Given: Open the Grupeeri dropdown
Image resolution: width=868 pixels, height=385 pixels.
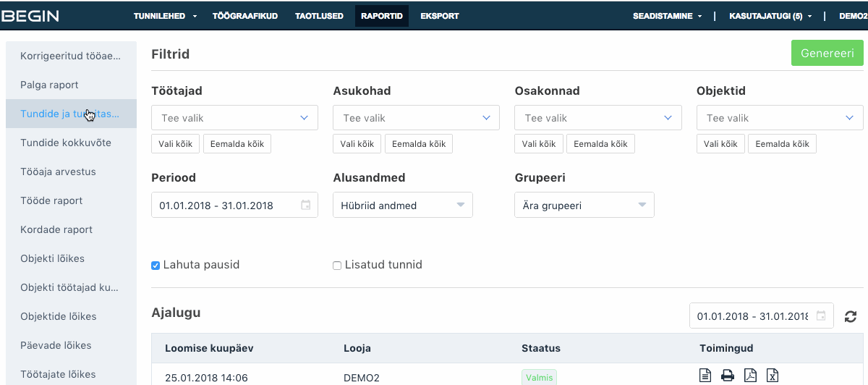Looking at the screenshot, I should (x=584, y=206).
